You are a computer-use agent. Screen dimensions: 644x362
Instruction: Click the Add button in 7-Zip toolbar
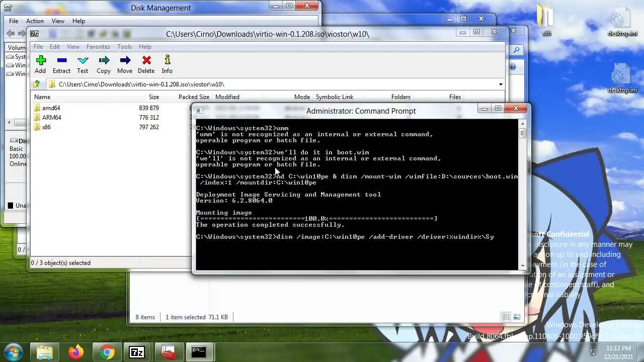(41, 64)
